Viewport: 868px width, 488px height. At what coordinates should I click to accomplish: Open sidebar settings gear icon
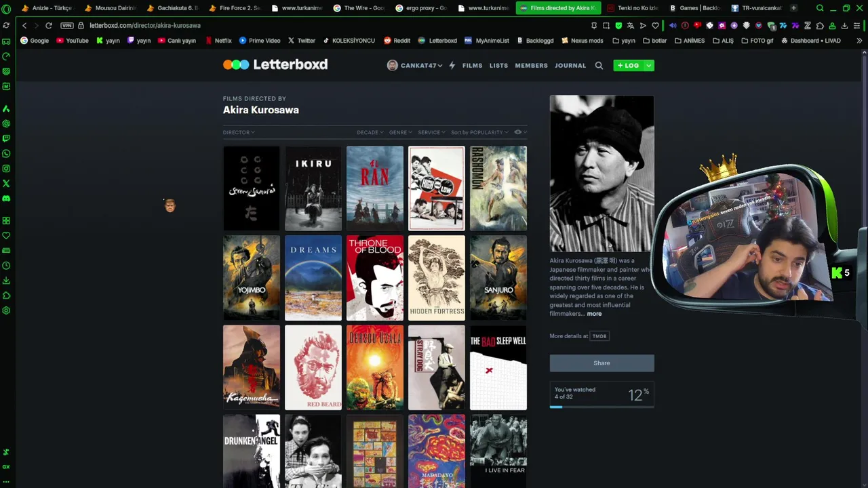pos(6,310)
